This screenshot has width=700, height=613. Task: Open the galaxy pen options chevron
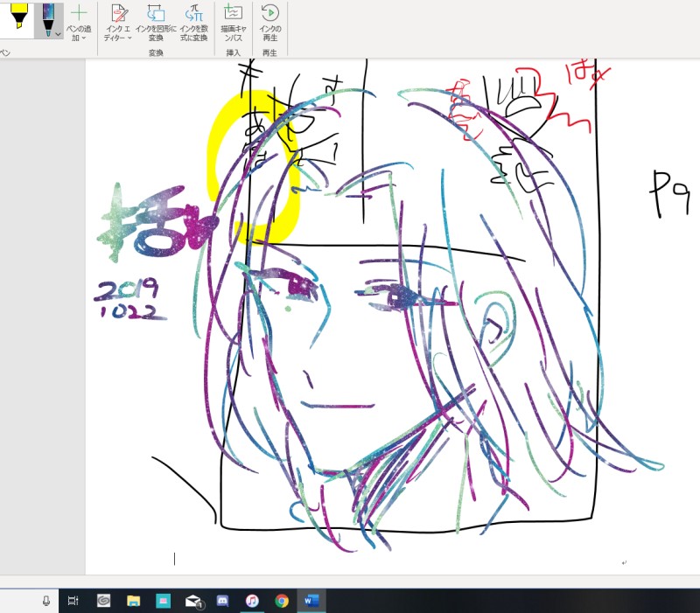(59, 34)
